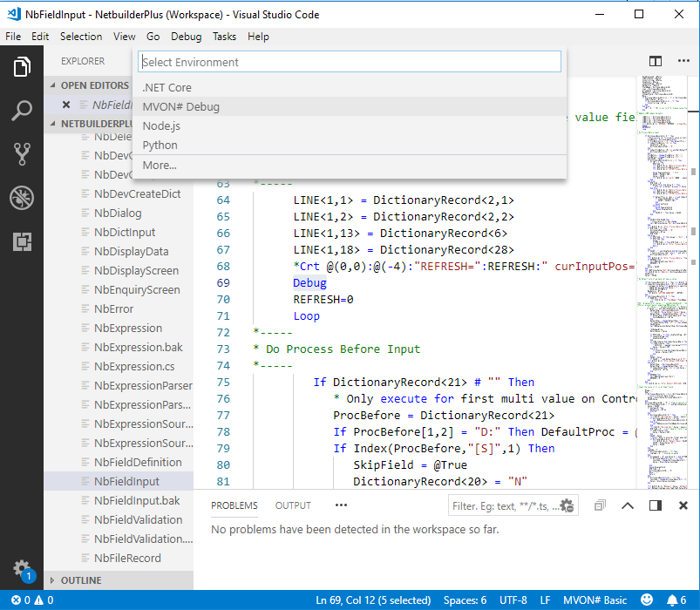Collapse all problems icon

coord(600,505)
